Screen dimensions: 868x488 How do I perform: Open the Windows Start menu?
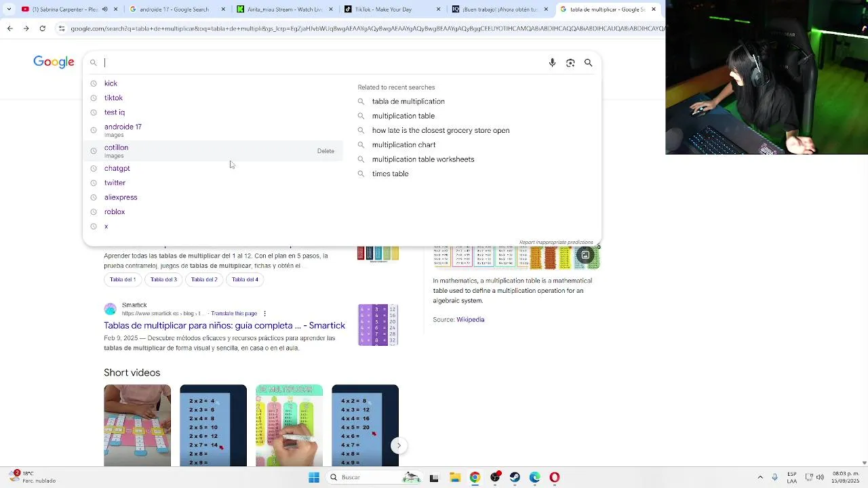pyautogui.click(x=314, y=478)
